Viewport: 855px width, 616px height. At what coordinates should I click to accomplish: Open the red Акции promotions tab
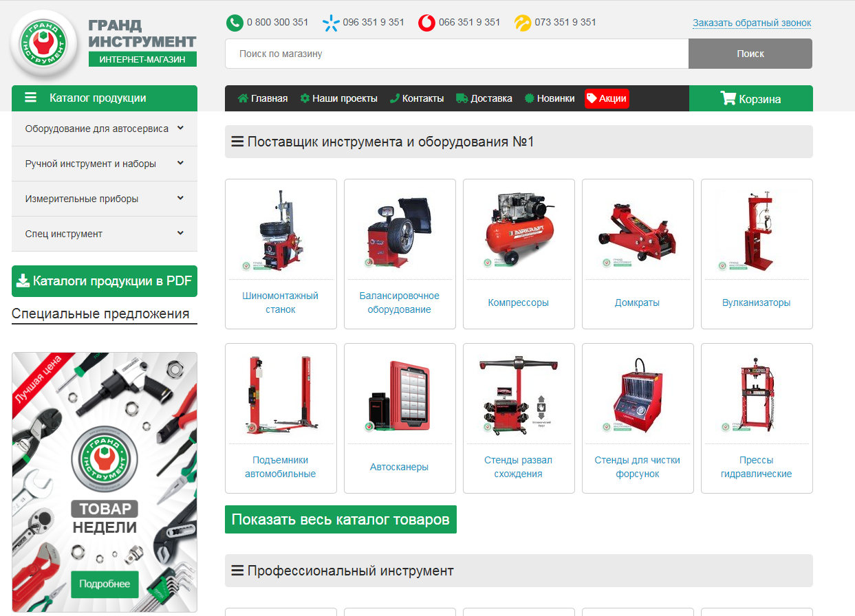click(607, 98)
